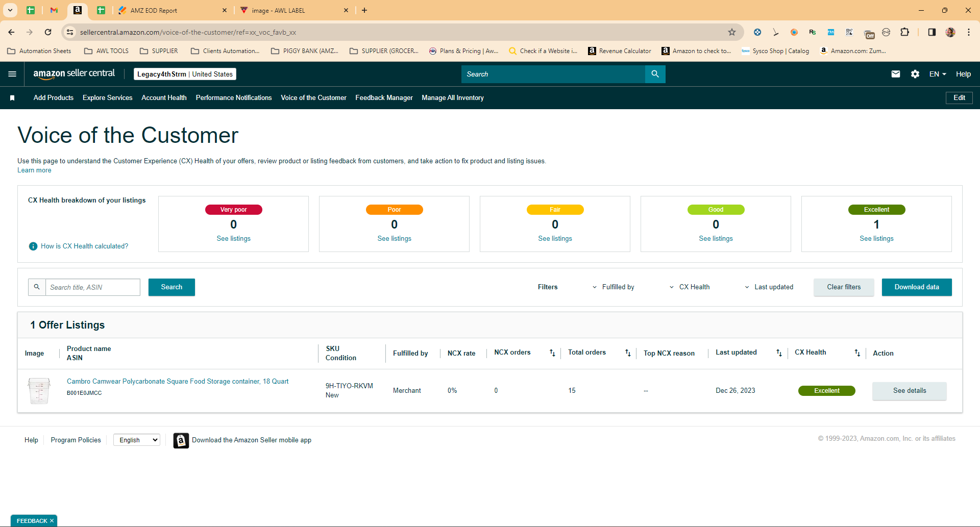Viewport: 980px width, 527px height.
Task: Switch to the image - AWL LABEL tab
Action: (293, 10)
